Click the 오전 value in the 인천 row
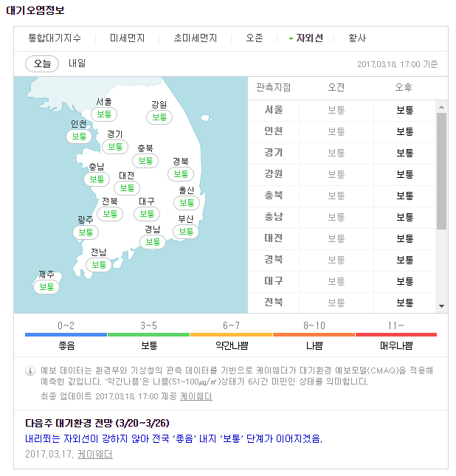 point(336,131)
